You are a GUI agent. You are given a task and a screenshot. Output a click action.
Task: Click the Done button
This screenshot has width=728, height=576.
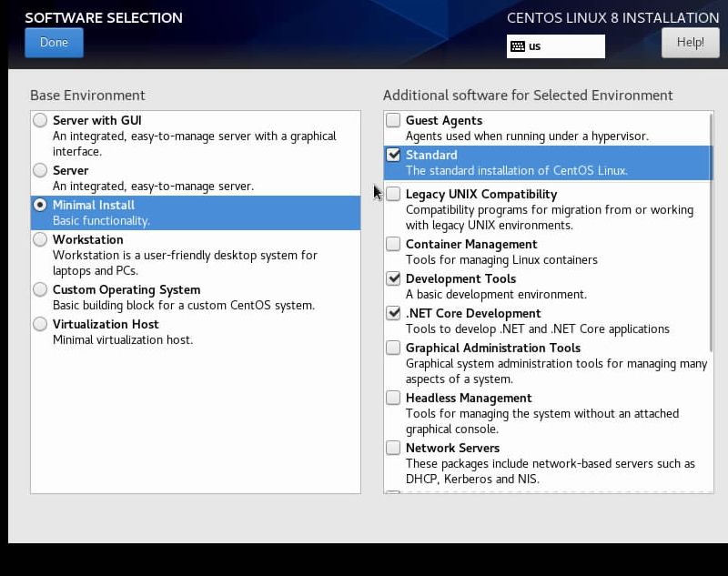(x=54, y=43)
